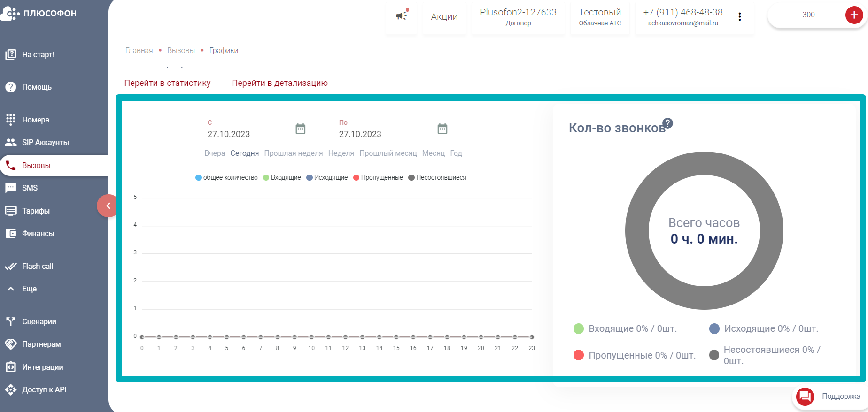
Task: Open the three-dot account menu
Action: click(740, 16)
